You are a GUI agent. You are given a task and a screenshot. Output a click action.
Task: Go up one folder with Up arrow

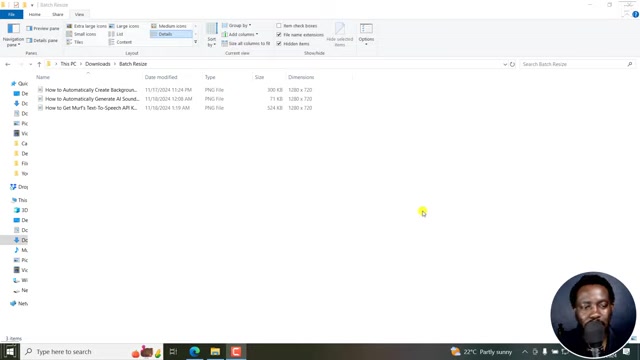[x=39, y=64]
